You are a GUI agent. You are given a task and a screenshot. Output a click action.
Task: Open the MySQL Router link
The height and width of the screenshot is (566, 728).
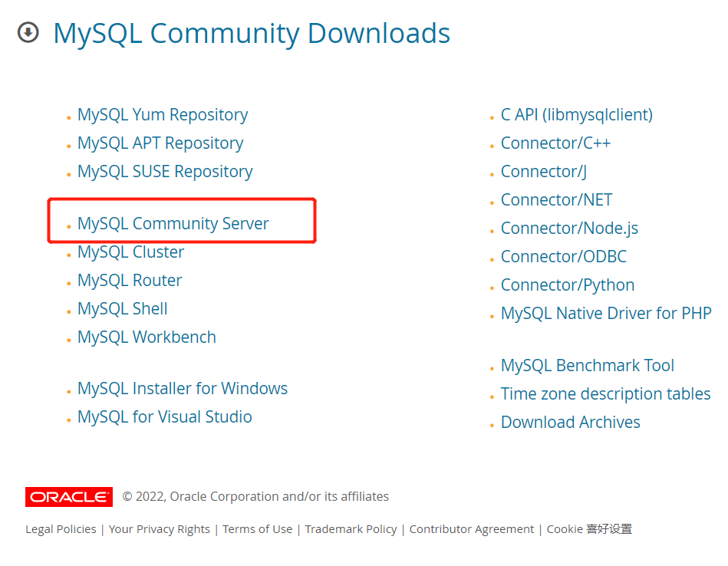point(130,280)
